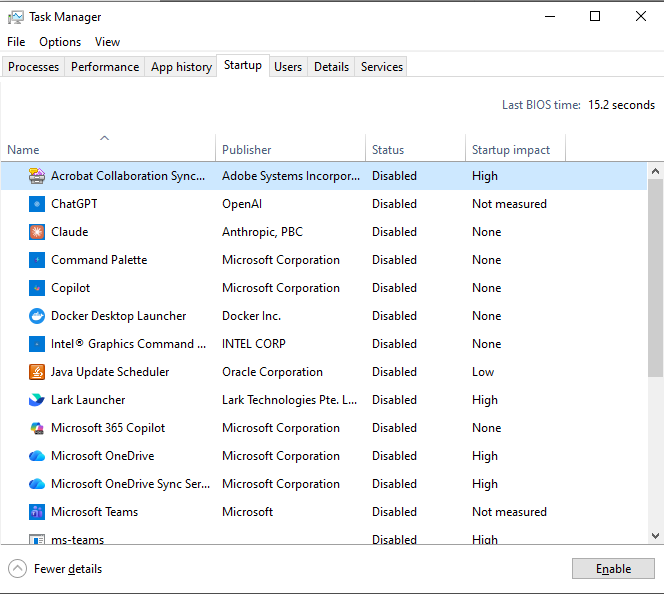Click the Intel Graphics Command icon
This screenshot has height=594, width=664.
pyautogui.click(x=37, y=344)
